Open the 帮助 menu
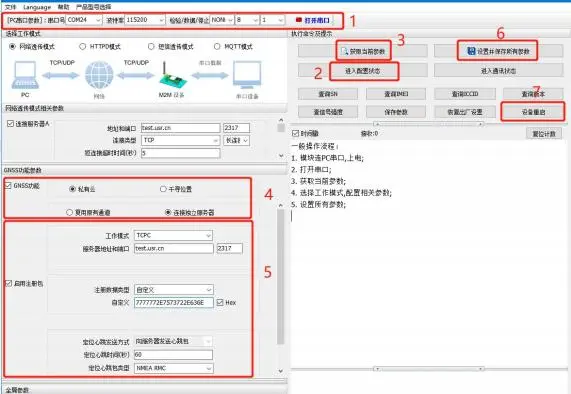This screenshot has width=571, height=394. coord(63,7)
